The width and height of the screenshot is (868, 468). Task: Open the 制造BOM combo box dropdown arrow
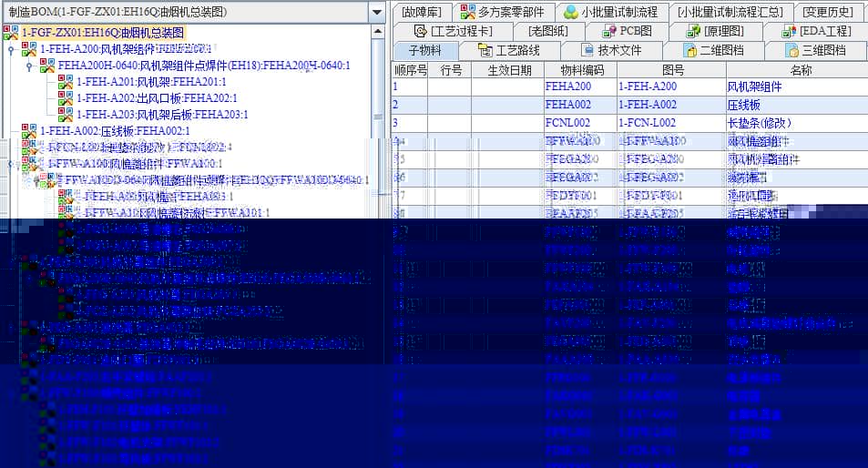[x=377, y=12]
